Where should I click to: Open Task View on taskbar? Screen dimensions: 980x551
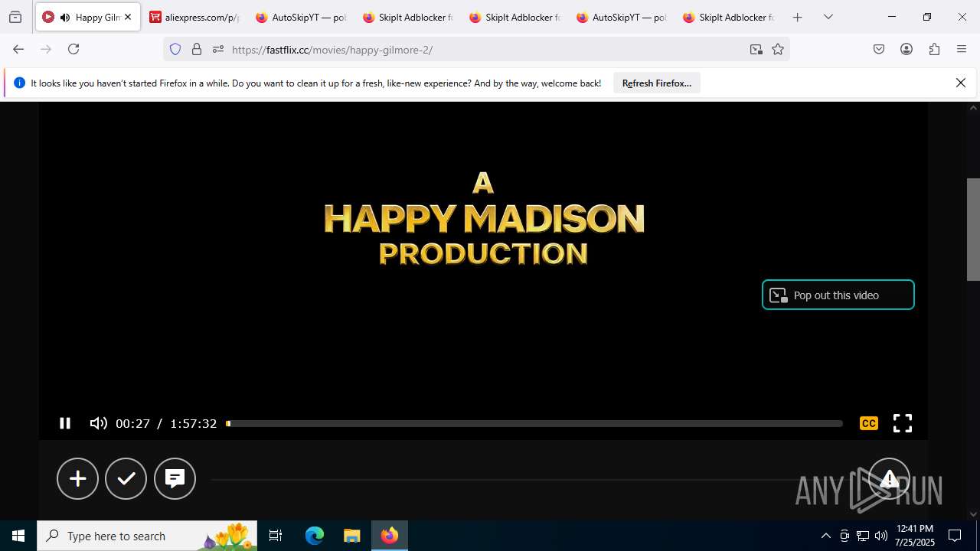point(276,536)
